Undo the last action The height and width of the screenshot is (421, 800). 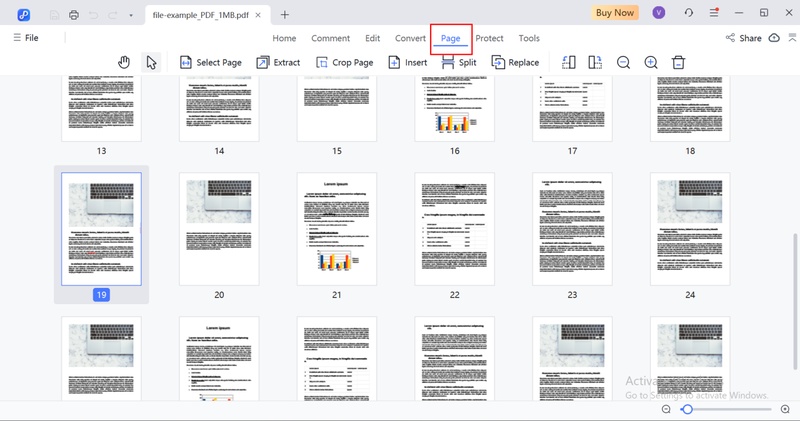[93, 15]
